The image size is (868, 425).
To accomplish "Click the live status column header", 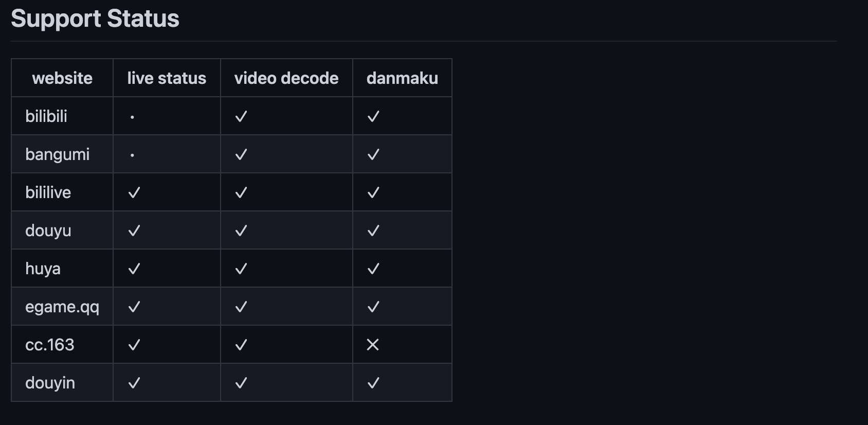I will 167,78.
